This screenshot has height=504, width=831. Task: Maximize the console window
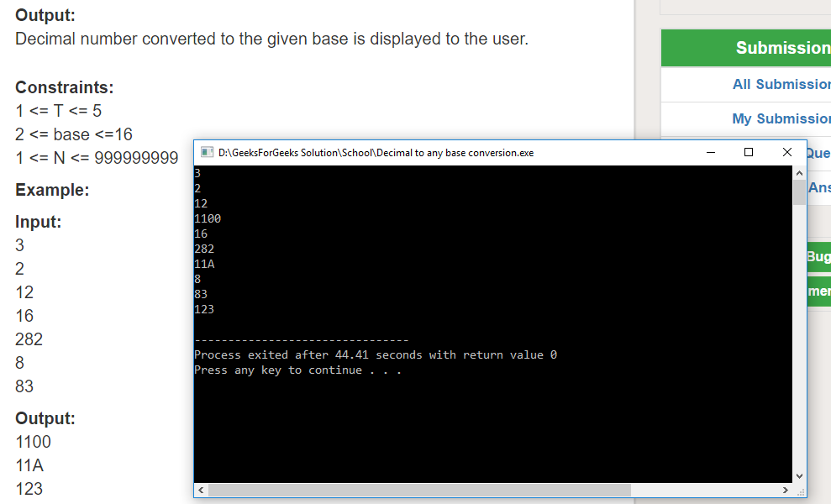pos(749,152)
